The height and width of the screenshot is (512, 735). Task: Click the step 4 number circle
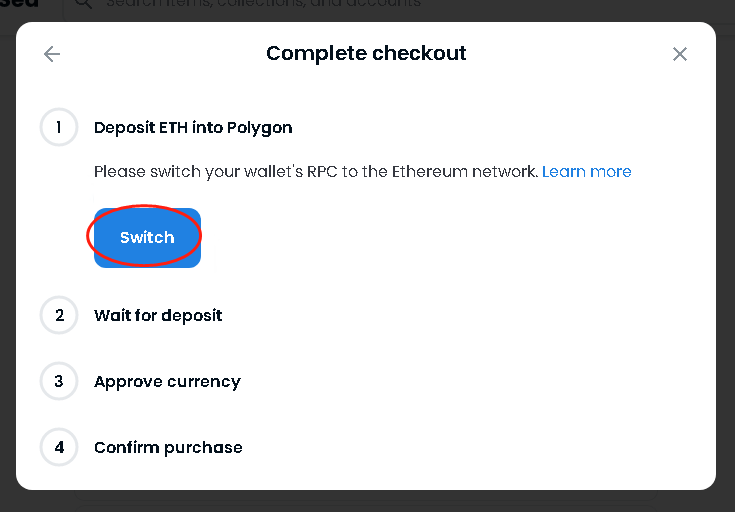pyautogui.click(x=59, y=448)
